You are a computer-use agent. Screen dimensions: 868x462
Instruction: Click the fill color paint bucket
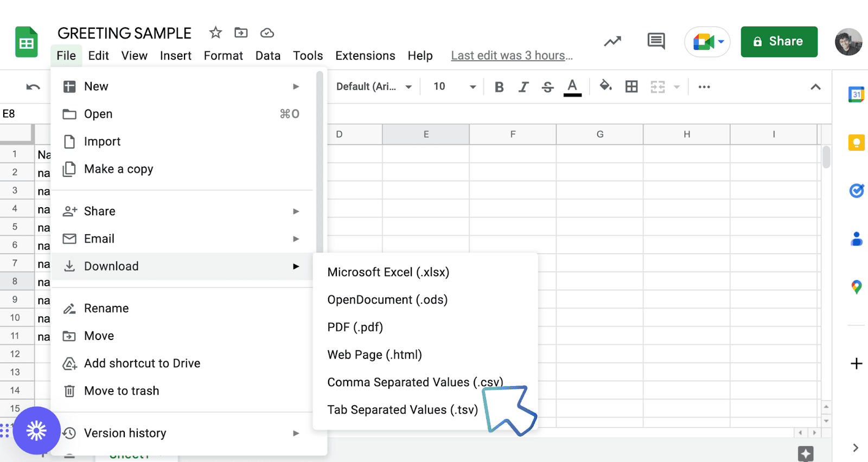(605, 86)
